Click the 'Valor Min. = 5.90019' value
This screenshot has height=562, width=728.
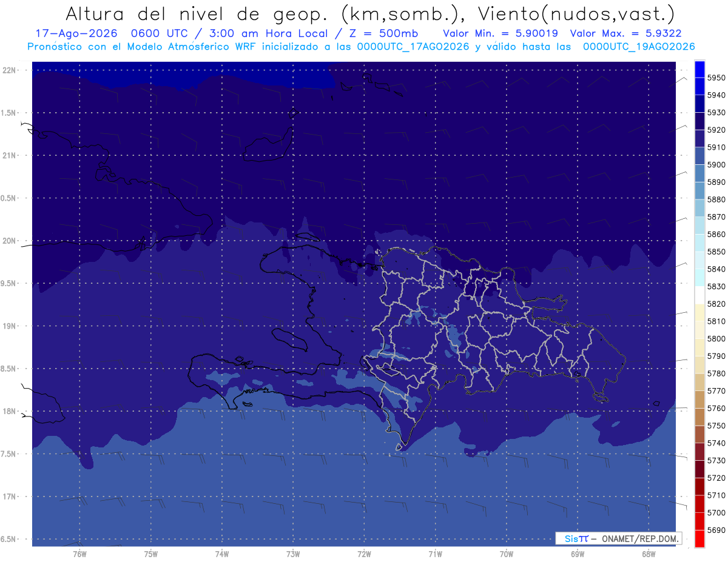pos(500,33)
